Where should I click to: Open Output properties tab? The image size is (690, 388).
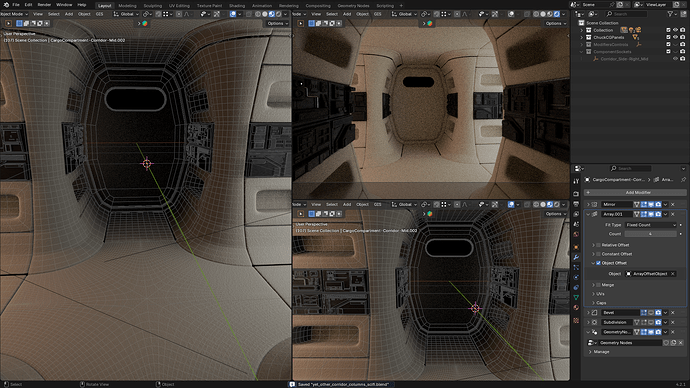pyautogui.click(x=576, y=204)
